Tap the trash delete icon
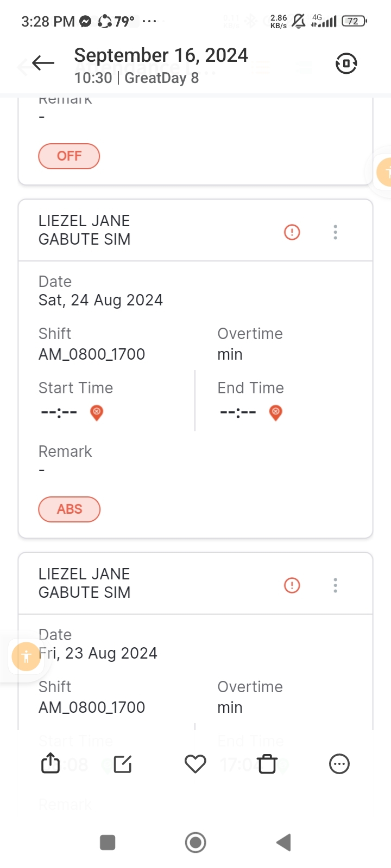The image size is (391, 868). (x=267, y=764)
